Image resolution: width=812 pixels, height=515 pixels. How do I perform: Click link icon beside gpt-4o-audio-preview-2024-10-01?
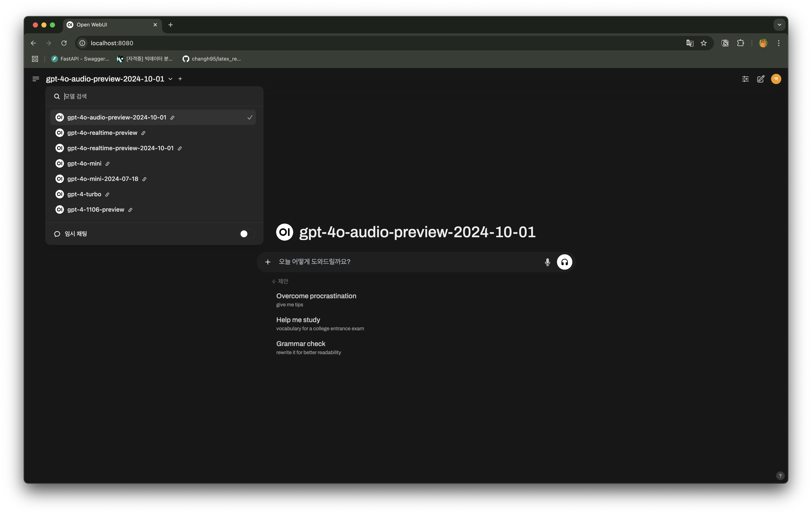coord(172,118)
